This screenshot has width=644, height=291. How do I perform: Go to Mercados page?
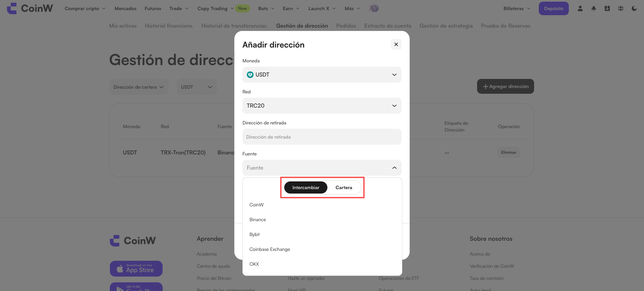point(125,8)
